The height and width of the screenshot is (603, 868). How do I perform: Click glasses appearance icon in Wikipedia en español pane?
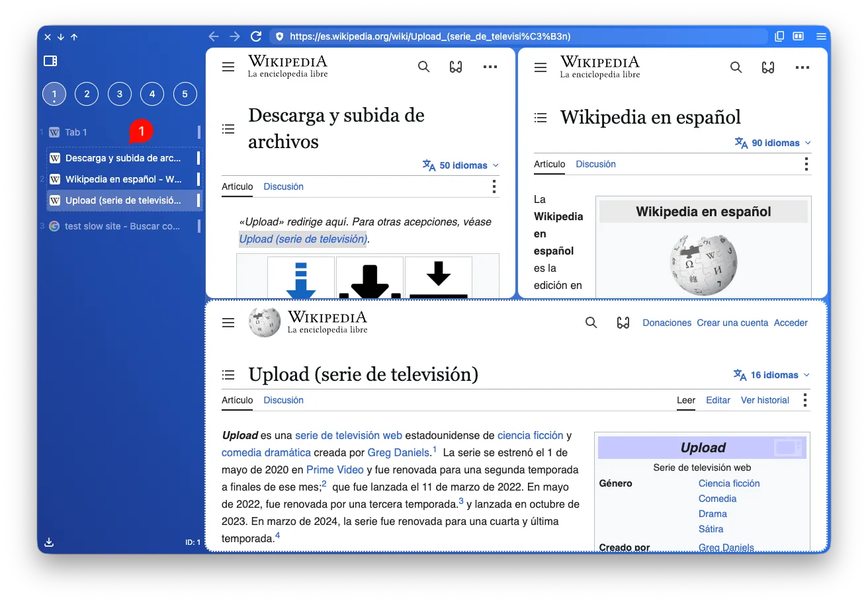(x=768, y=67)
